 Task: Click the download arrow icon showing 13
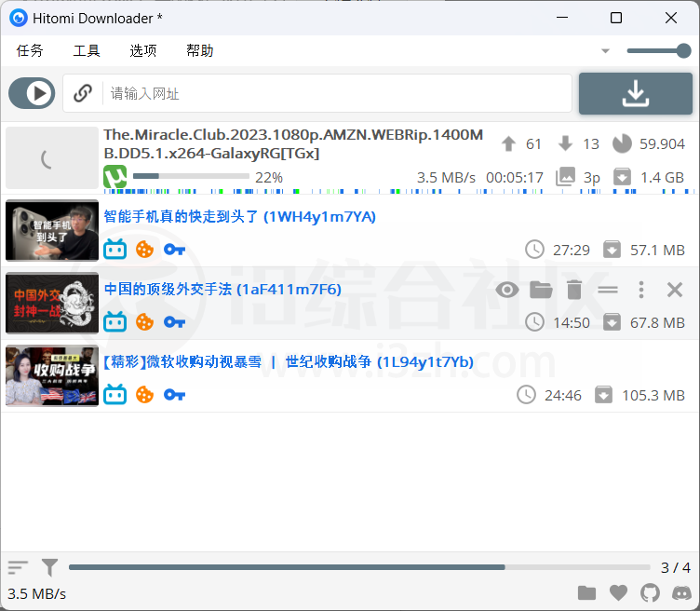tap(566, 143)
